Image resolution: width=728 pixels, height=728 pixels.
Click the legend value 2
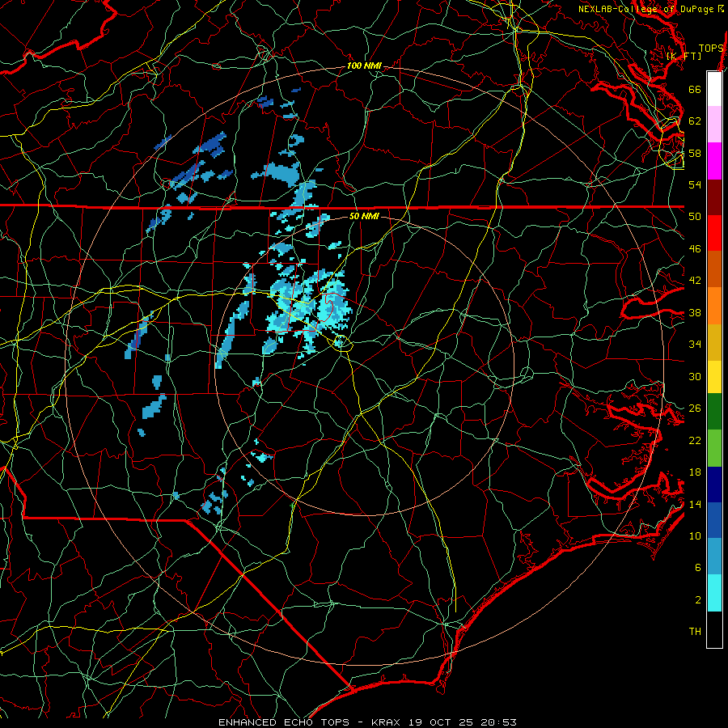coord(698,600)
